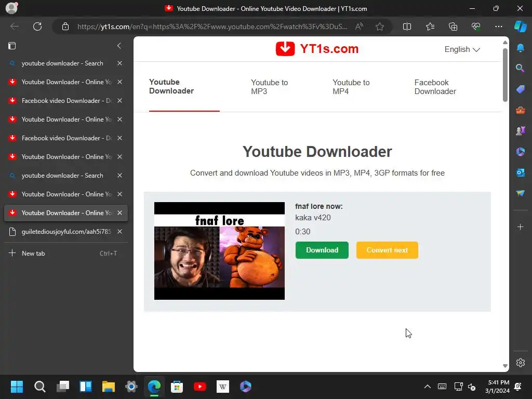
Task: Click the page vertical scrollbar thumb
Action: [505, 75]
